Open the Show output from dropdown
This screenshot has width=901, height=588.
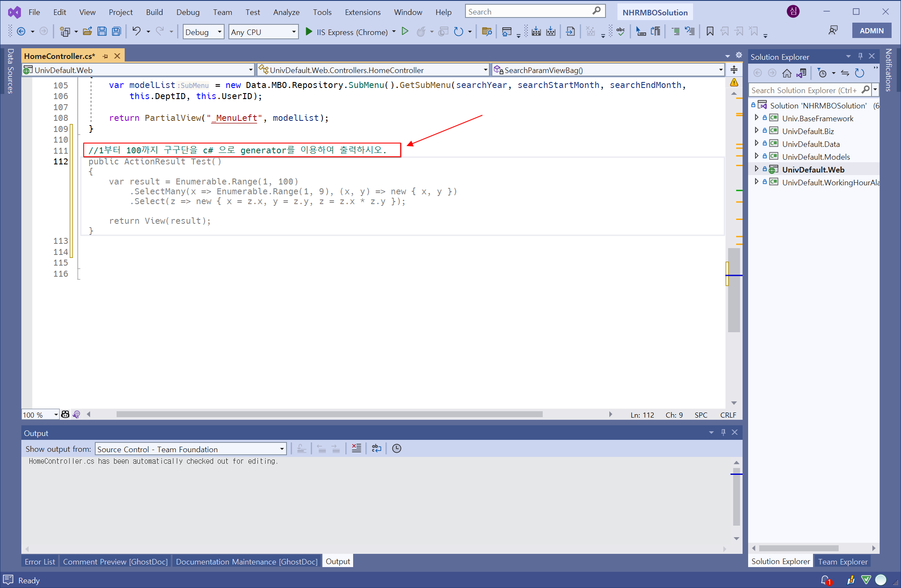[190, 449]
